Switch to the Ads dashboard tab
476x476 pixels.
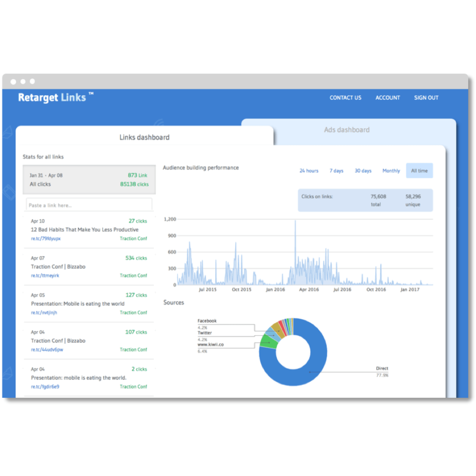coord(347,130)
